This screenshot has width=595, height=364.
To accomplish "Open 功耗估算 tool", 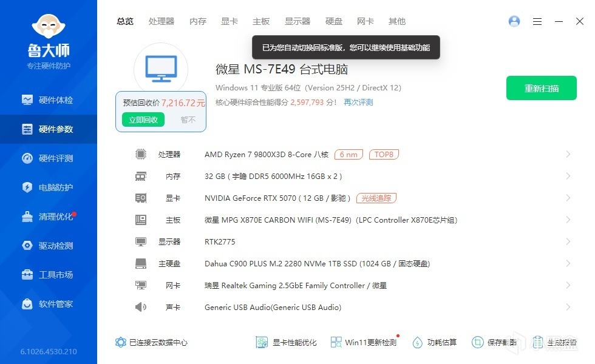I will pos(435,342).
